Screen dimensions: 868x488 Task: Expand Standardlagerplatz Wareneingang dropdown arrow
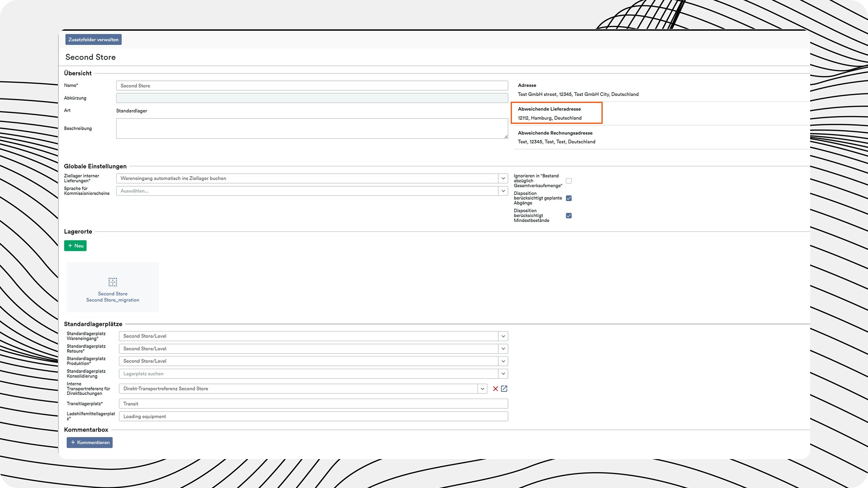(x=503, y=336)
